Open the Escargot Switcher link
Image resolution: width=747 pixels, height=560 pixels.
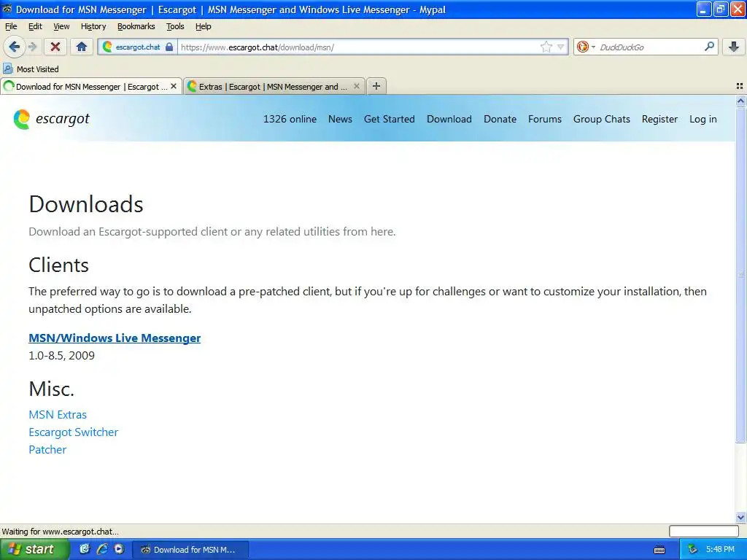[74, 432]
